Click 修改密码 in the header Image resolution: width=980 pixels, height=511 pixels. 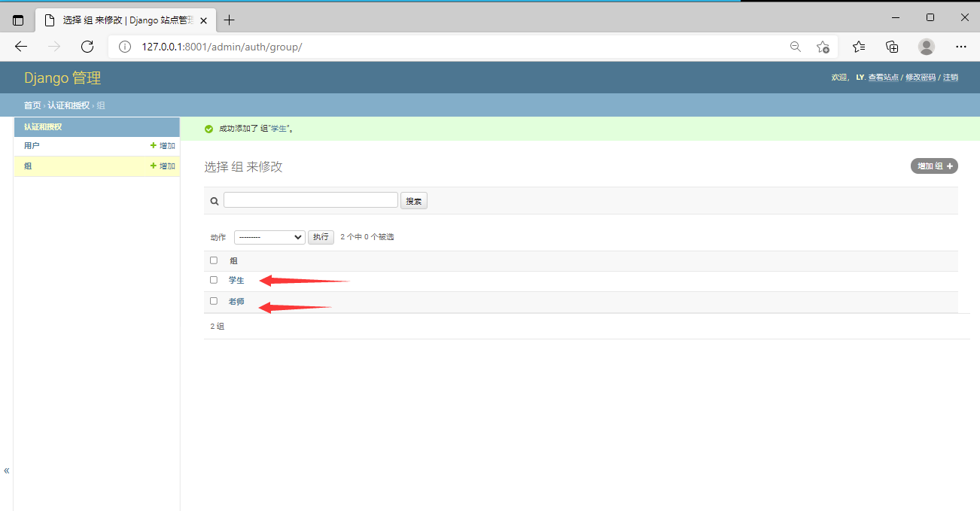tap(921, 78)
